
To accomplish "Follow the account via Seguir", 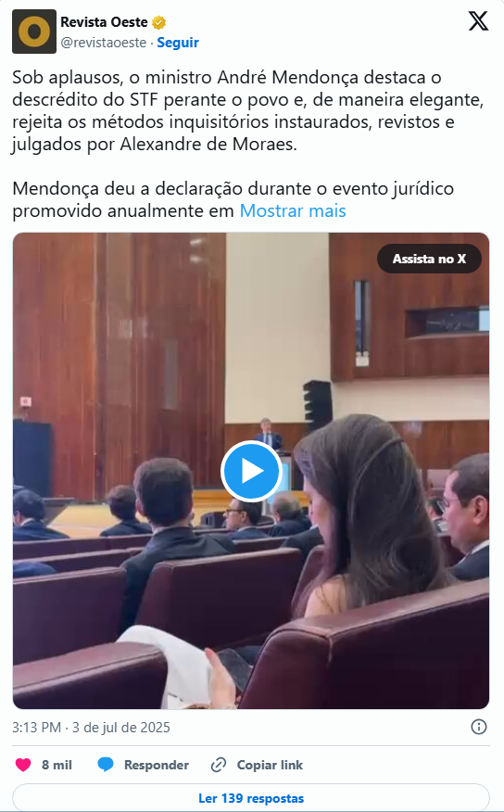I will coord(178,43).
